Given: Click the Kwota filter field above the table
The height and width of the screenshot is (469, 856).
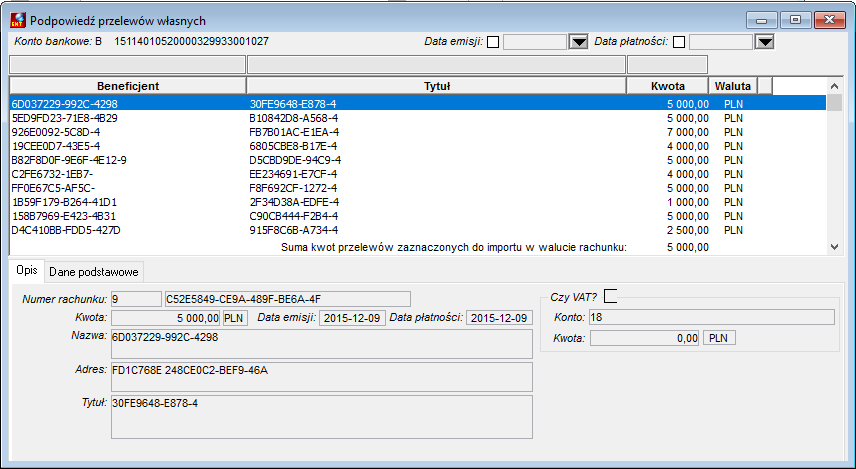Looking at the screenshot, I should 667,64.
